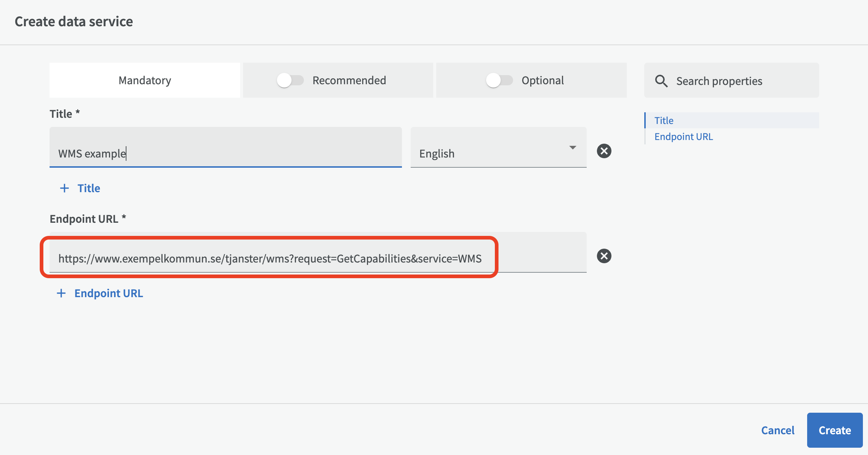Viewport: 868px width, 455px height.
Task: Click plus icon beside add Endpoint URL
Action: pyautogui.click(x=62, y=293)
